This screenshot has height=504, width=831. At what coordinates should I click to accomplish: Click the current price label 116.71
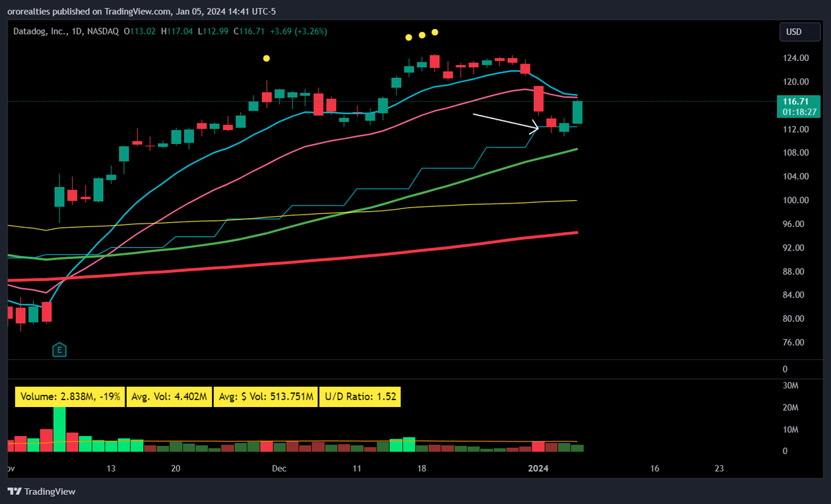794,101
